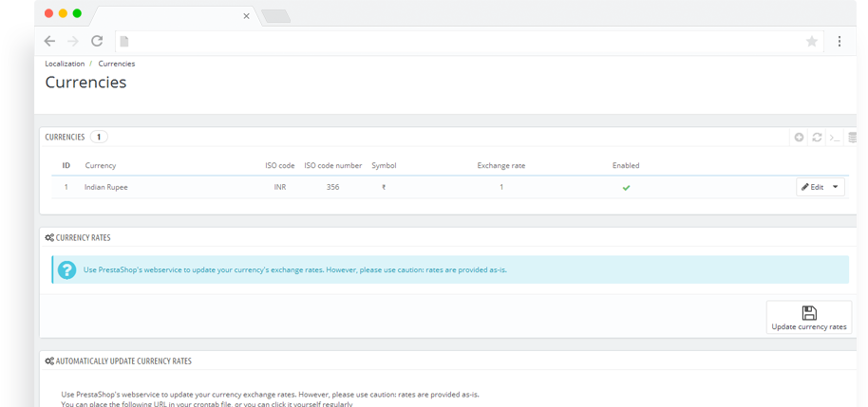868x407 pixels.
Task: Click the Currencies breadcrumb
Action: [116, 64]
